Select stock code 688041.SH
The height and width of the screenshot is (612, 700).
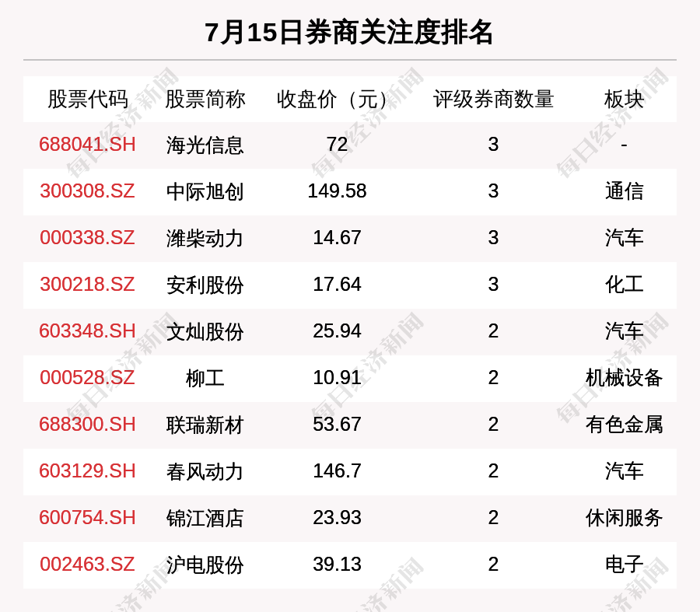87,145
